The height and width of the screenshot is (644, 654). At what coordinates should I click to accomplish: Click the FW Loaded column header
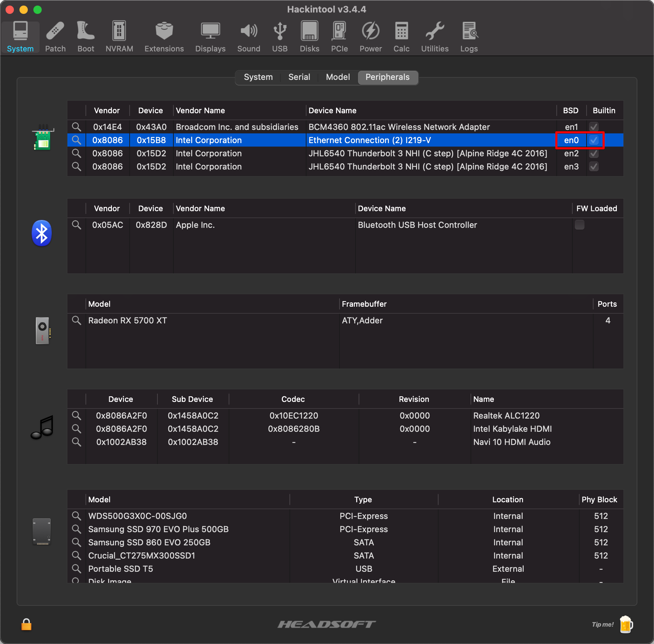pyautogui.click(x=597, y=208)
